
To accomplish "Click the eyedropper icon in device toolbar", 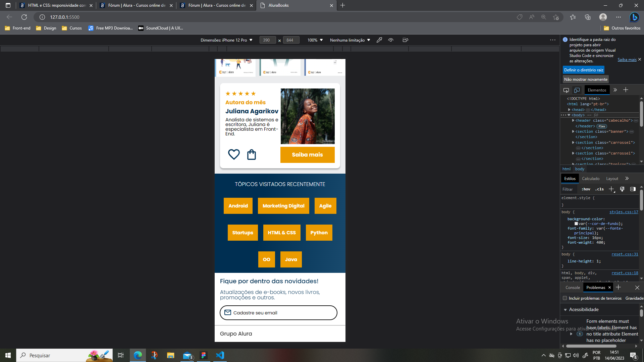I will coord(379,40).
